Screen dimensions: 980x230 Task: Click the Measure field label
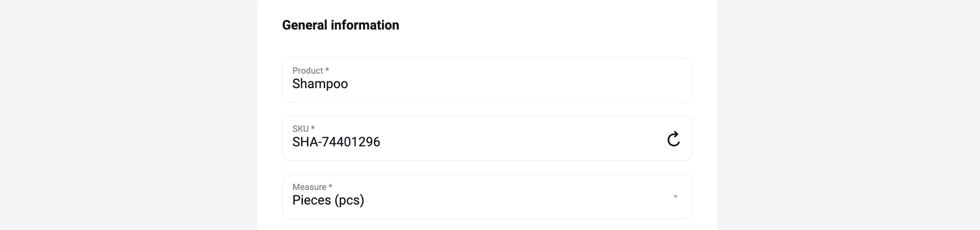(309, 187)
